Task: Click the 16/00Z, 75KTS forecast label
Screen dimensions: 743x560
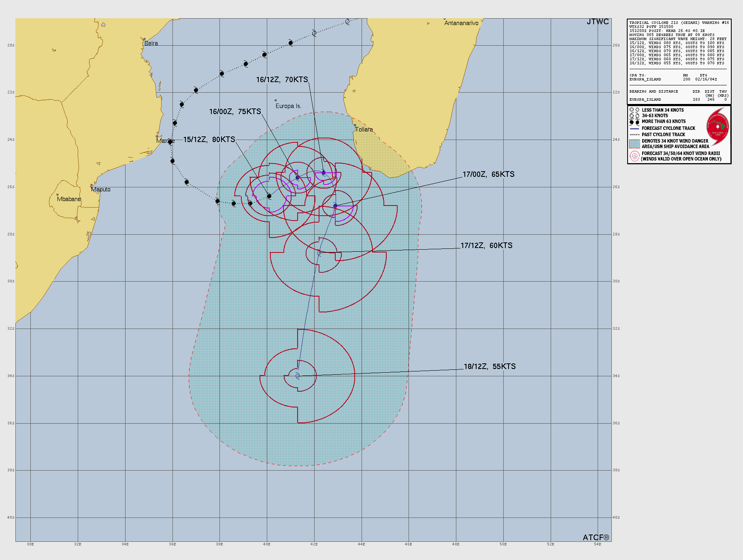Action: coord(235,112)
